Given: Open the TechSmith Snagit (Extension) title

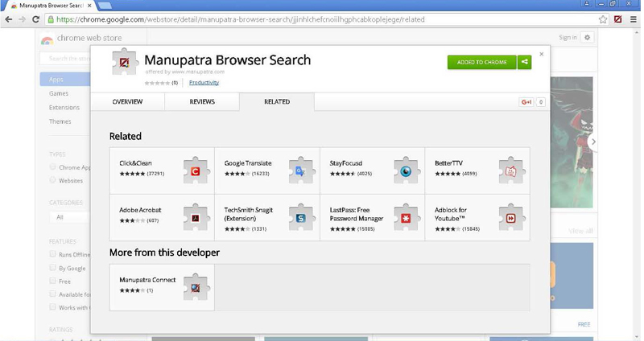Looking at the screenshot, I should [x=249, y=214].
